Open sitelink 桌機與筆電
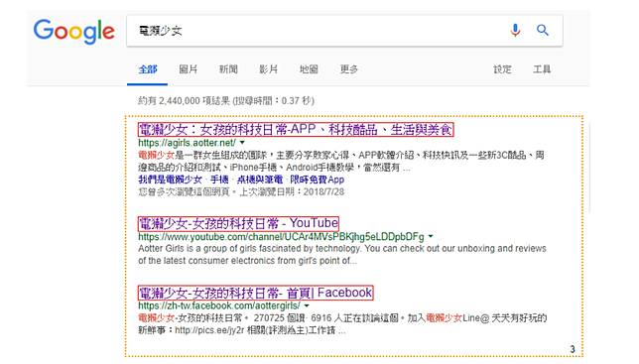 (x=260, y=180)
